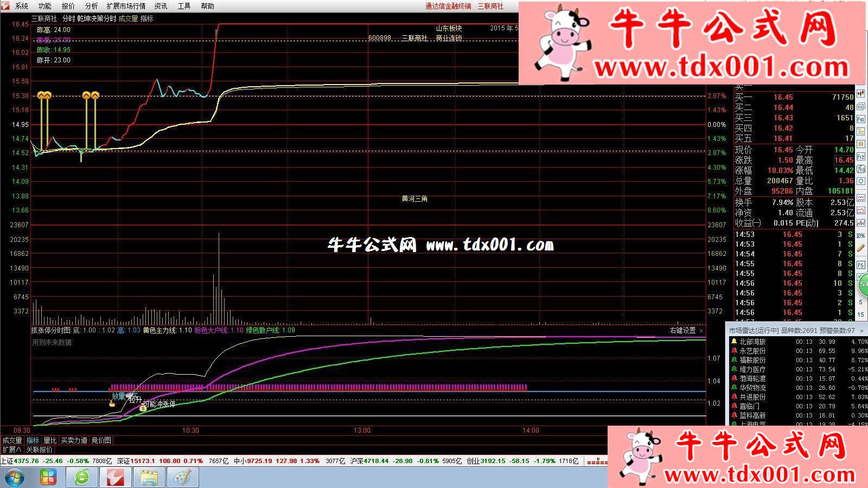Select the 渤海轮渡 radar row

(x=799, y=378)
